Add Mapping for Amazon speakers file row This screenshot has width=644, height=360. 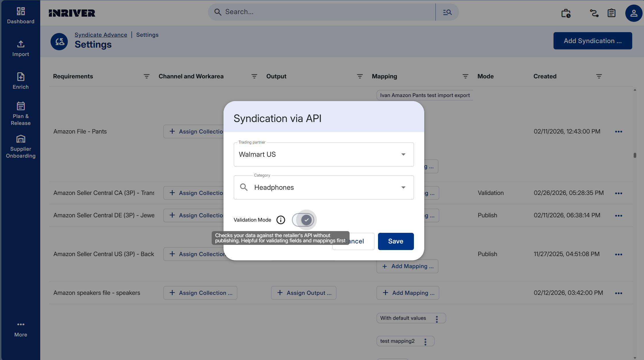(x=408, y=293)
